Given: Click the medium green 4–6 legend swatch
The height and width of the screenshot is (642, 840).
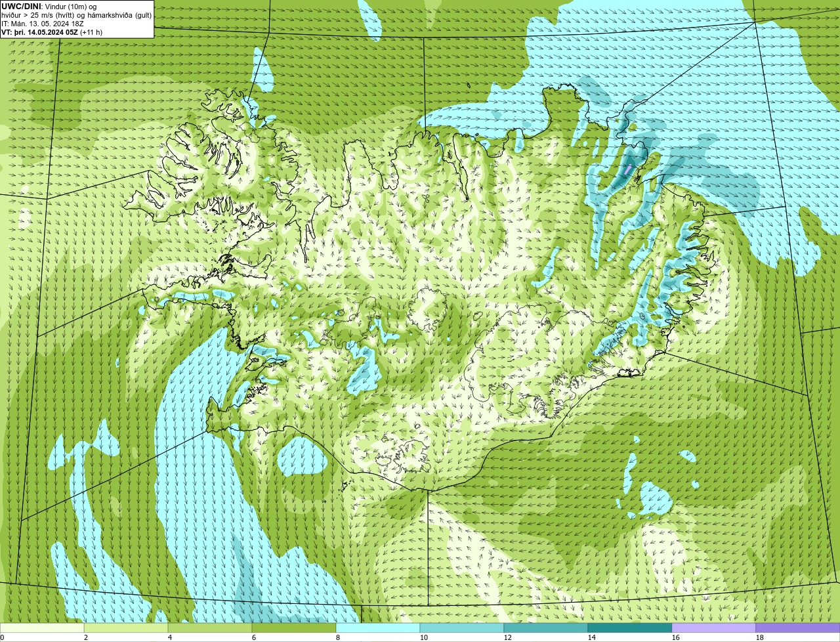Looking at the screenshot, I should point(210,628).
